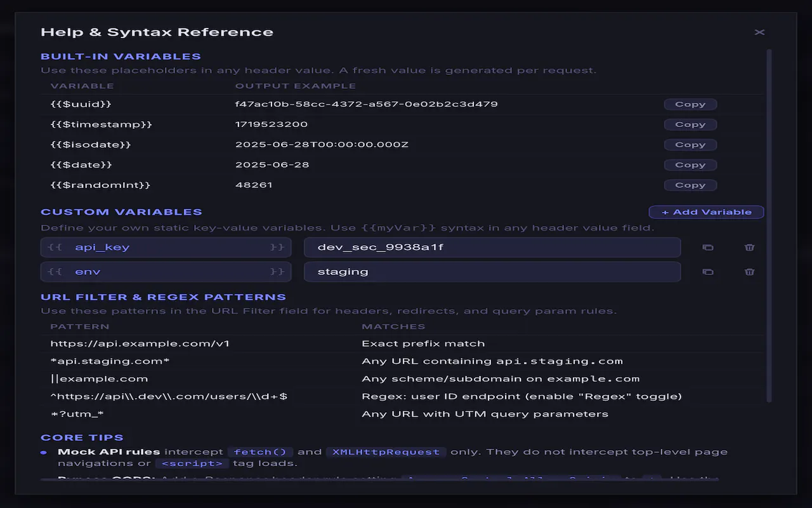Click the *?utm_* pattern
812x508 pixels.
point(77,415)
